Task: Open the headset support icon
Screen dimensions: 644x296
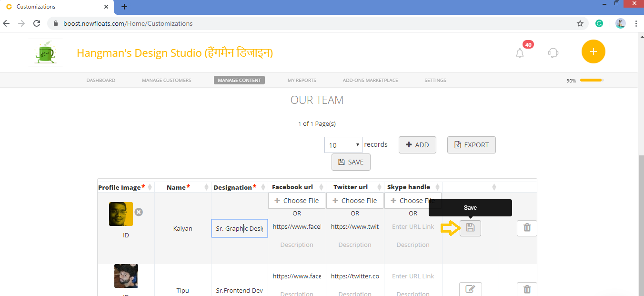Action: tap(553, 52)
